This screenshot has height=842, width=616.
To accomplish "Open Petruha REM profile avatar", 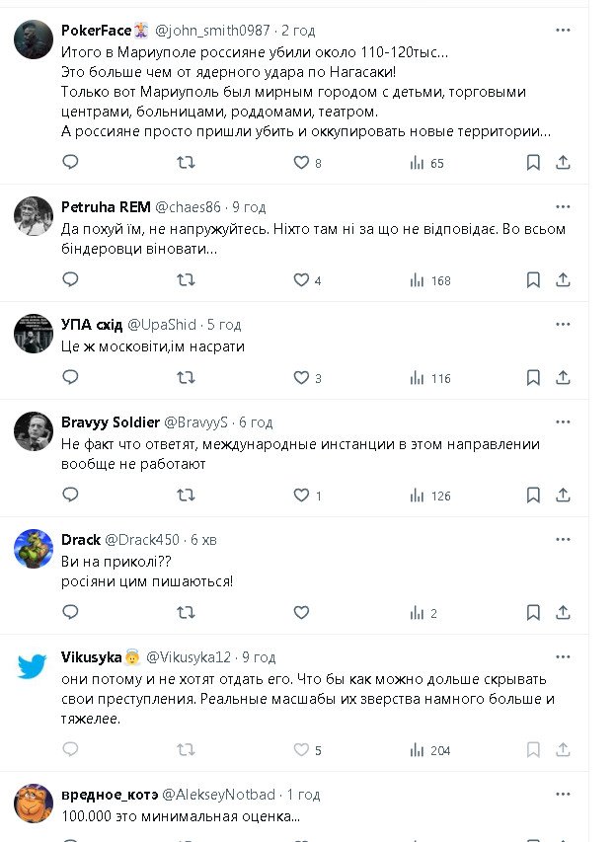I will pyautogui.click(x=34, y=215).
